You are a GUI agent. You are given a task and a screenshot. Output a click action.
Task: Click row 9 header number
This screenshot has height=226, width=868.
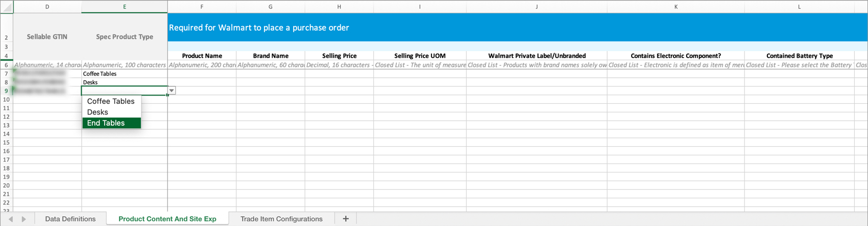(x=6, y=91)
